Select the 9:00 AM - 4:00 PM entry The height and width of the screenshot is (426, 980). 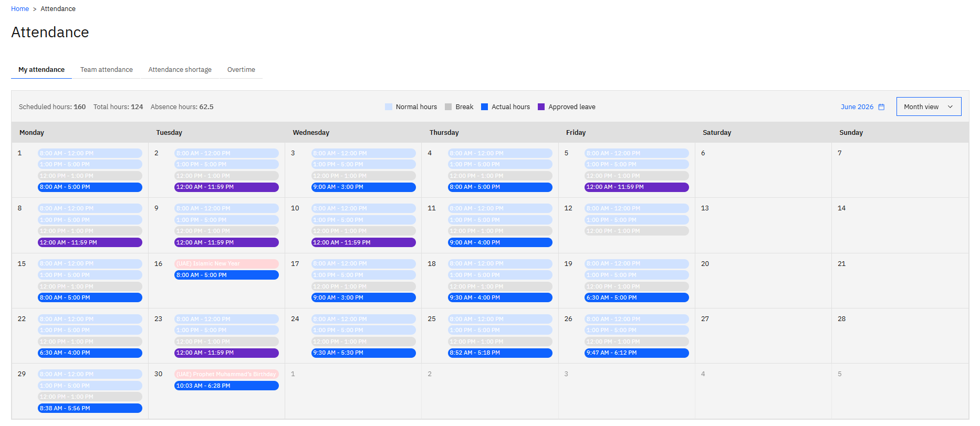(500, 242)
